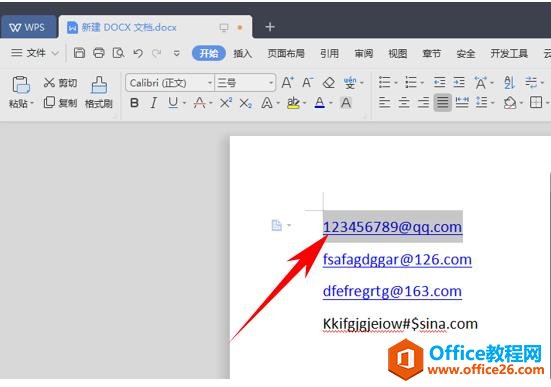Screen dimensions: 551x387
Task: Open the 文件 menu
Action: (34, 53)
